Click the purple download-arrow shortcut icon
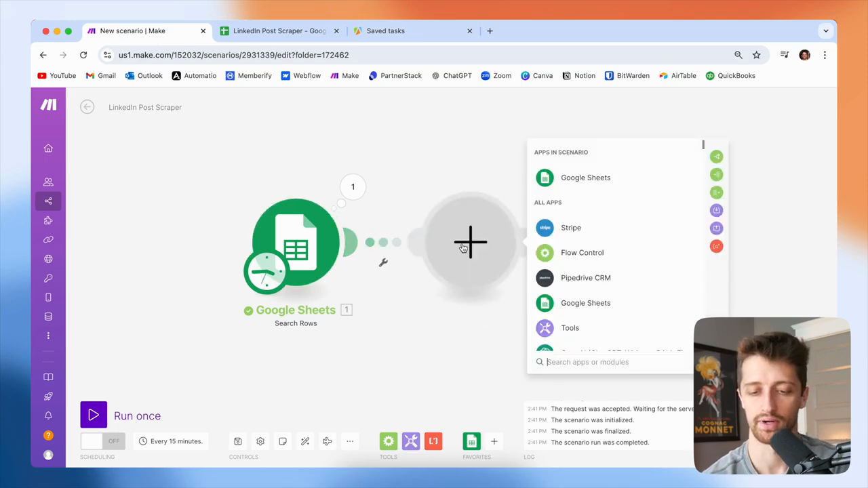Image resolution: width=868 pixels, height=488 pixels. (x=717, y=210)
